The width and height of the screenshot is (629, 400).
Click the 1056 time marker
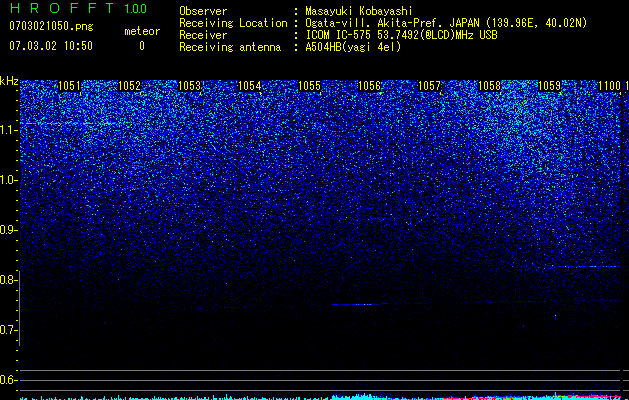point(369,86)
